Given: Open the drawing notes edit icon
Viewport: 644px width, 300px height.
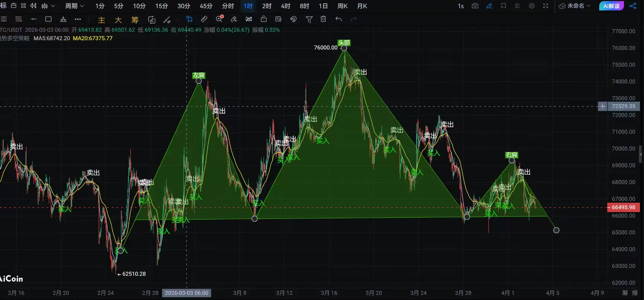Looking at the screenshot, I should coord(279,19).
